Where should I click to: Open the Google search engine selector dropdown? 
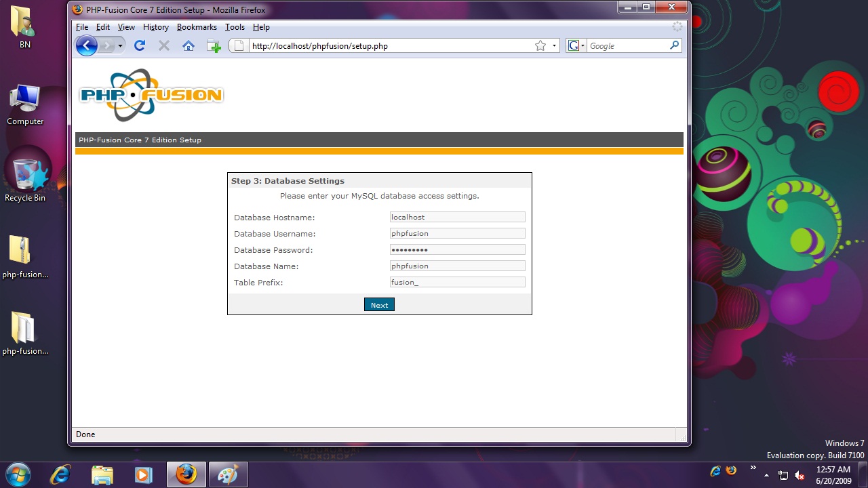576,45
